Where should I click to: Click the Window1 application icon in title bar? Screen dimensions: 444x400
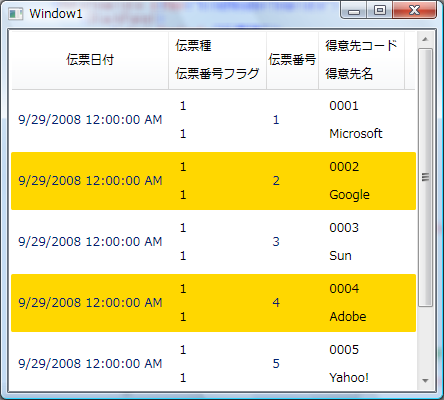tap(15, 14)
